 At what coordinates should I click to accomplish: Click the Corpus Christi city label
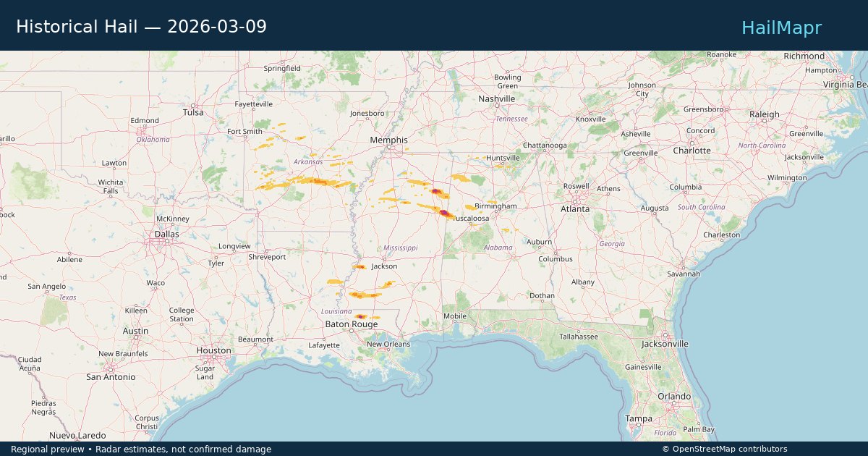[x=147, y=422]
